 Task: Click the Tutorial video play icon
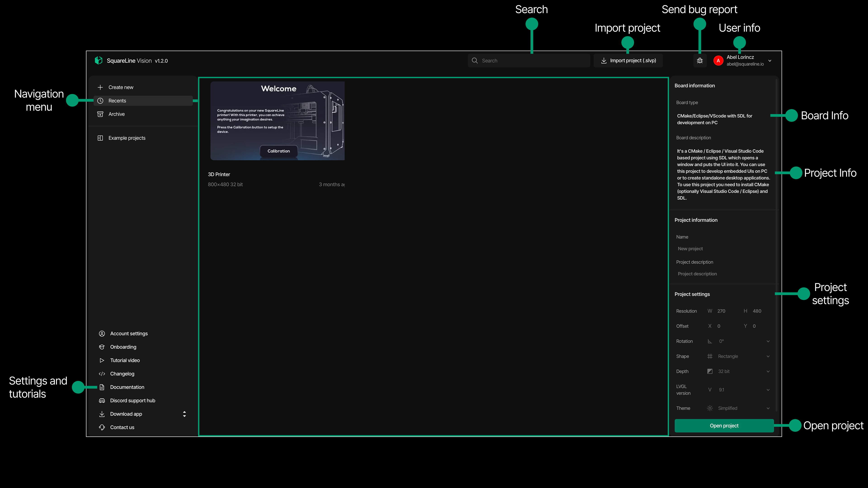click(102, 360)
